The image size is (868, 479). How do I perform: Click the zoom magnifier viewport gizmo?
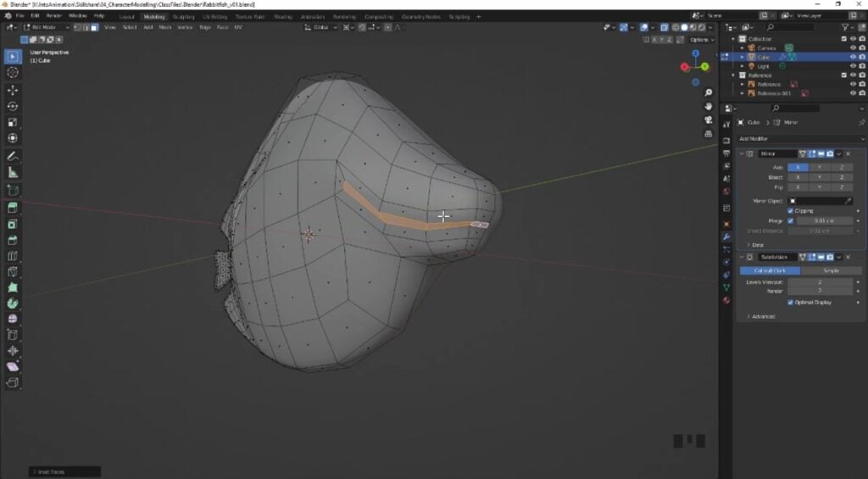pos(709,92)
